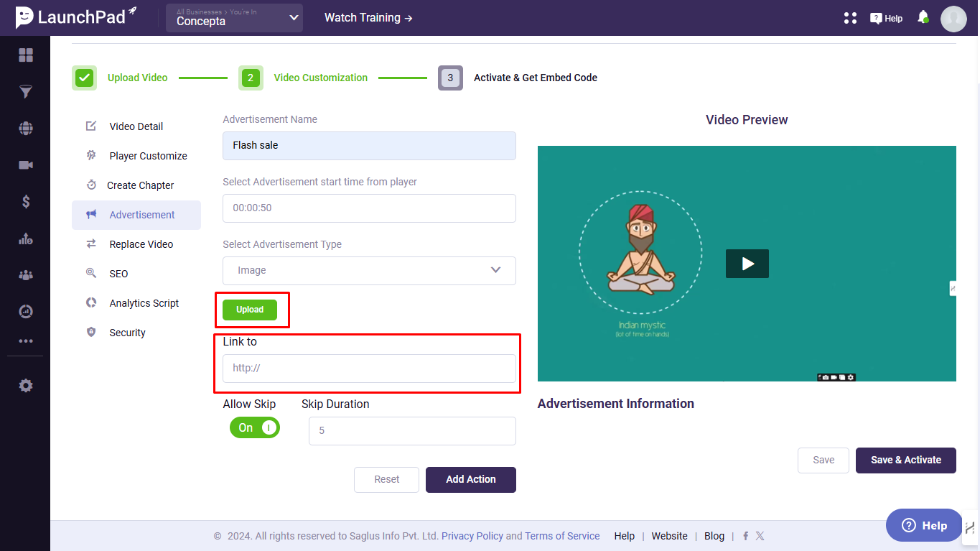Open the Terms of Service link
This screenshot has width=980, height=551.
[562, 536]
